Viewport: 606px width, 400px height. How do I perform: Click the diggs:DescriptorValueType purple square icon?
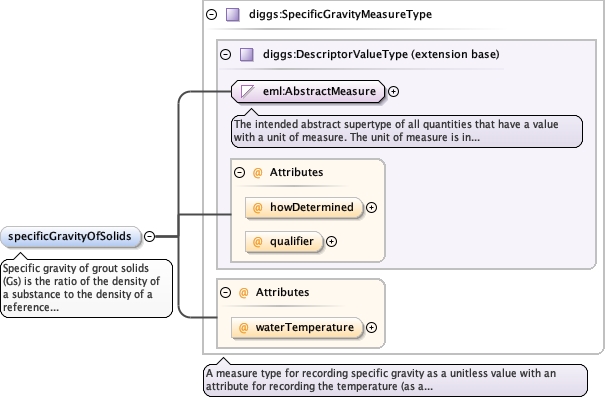246,54
